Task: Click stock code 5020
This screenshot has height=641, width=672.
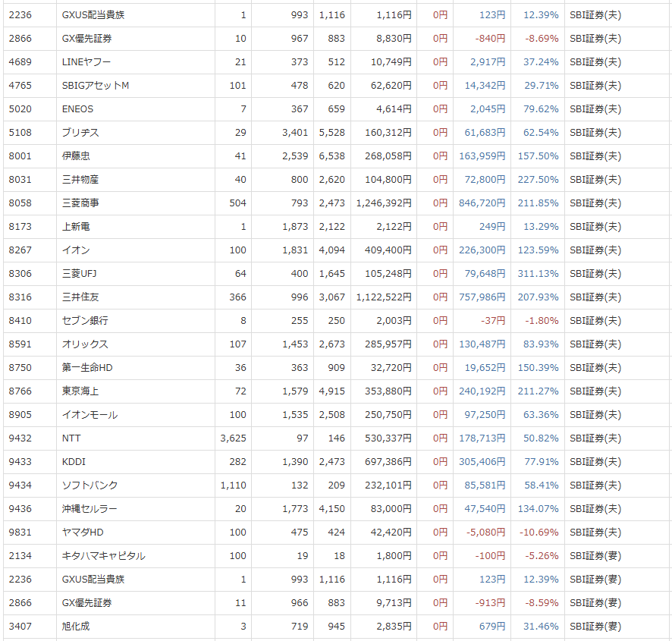Action: tap(20, 109)
